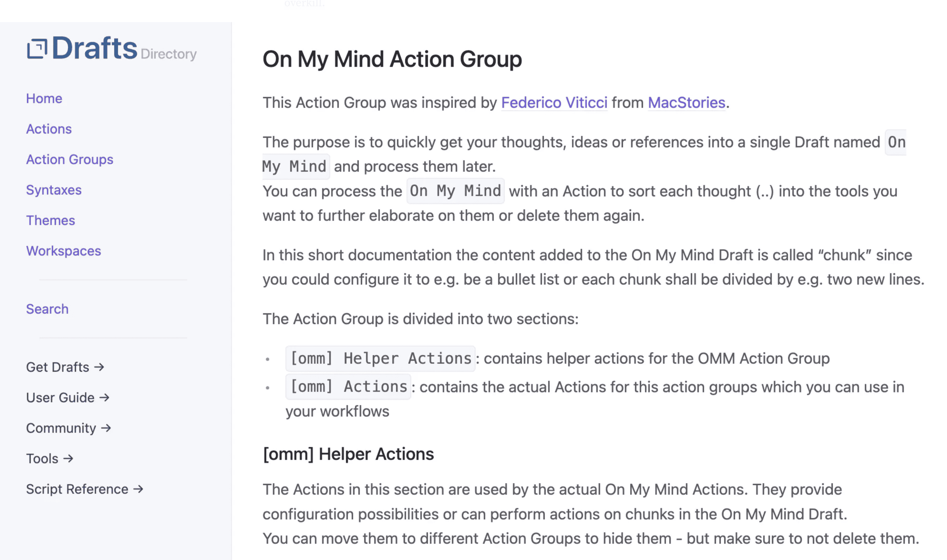947x560 pixels.
Task: Toggle the Home navigation item
Action: click(x=44, y=99)
